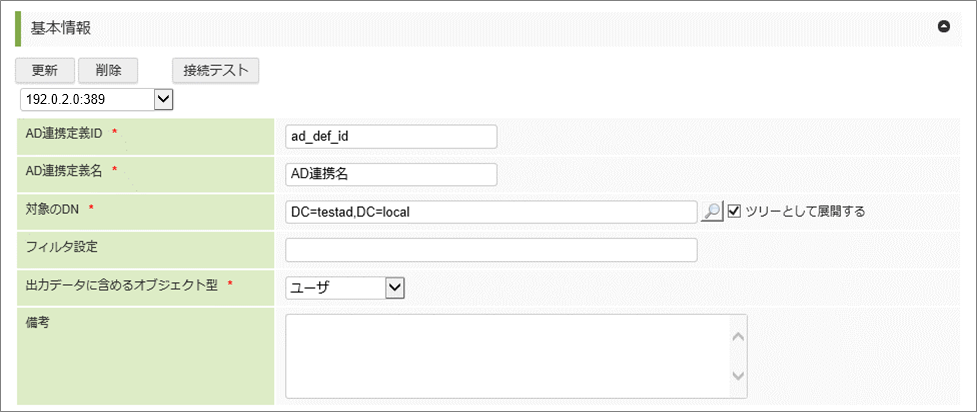Click into the AD連携定義名 field
977x412 pixels.
[x=390, y=174]
